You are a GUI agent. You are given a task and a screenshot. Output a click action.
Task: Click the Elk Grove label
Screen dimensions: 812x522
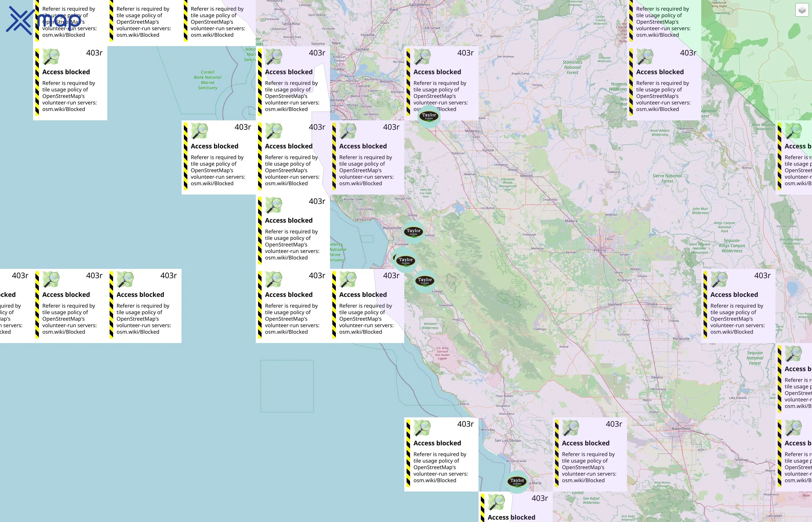(x=432, y=28)
